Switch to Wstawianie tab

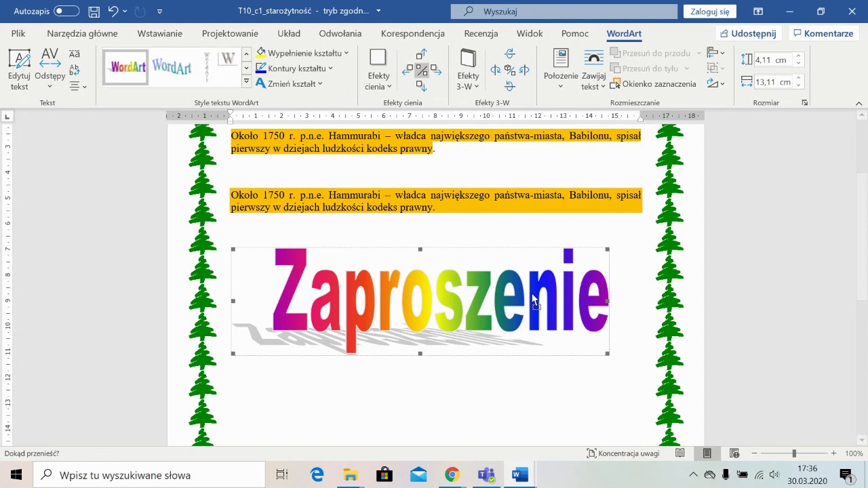pos(159,33)
